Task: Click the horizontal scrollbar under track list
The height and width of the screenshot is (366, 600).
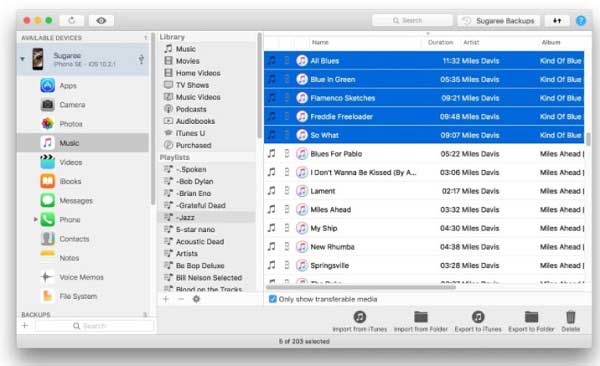Action: click(361, 287)
